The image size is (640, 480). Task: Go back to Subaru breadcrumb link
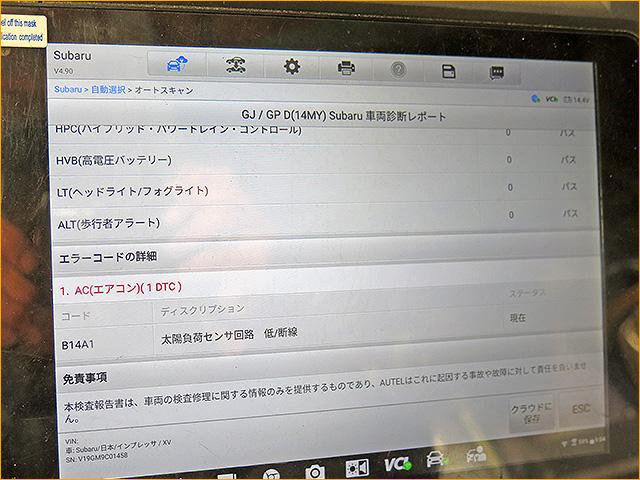point(68,89)
